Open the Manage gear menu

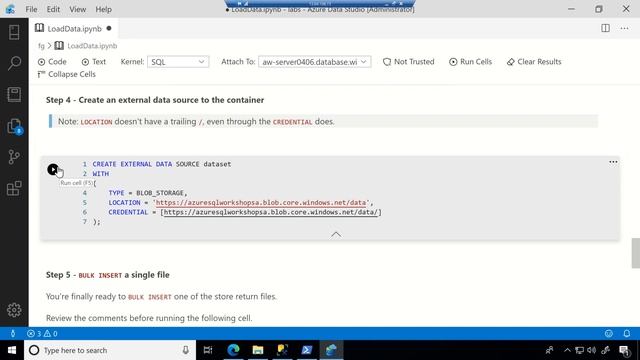pos(14,310)
